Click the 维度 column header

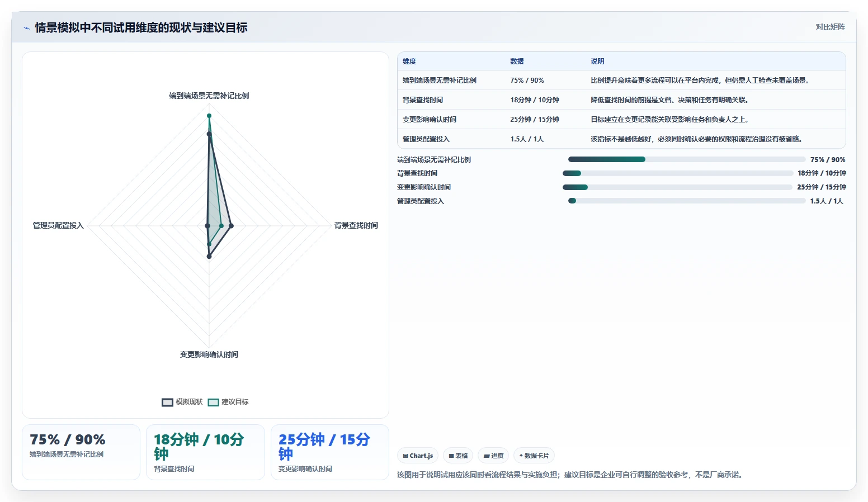409,61
